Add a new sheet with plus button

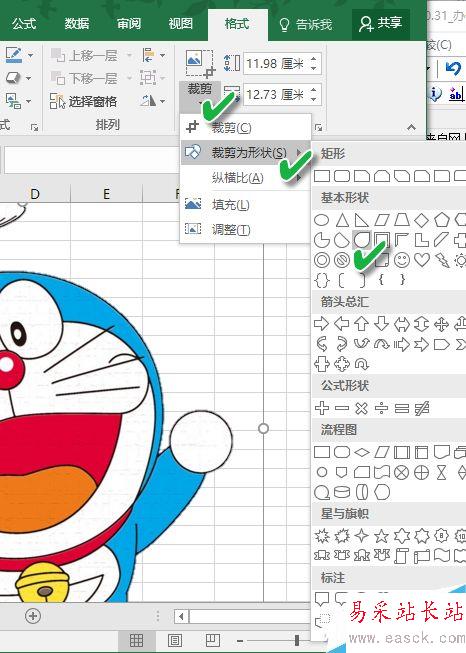click(33, 616)
